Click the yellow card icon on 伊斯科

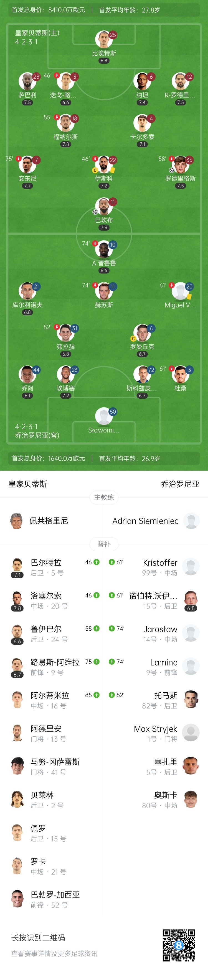(x=113, y=170)
